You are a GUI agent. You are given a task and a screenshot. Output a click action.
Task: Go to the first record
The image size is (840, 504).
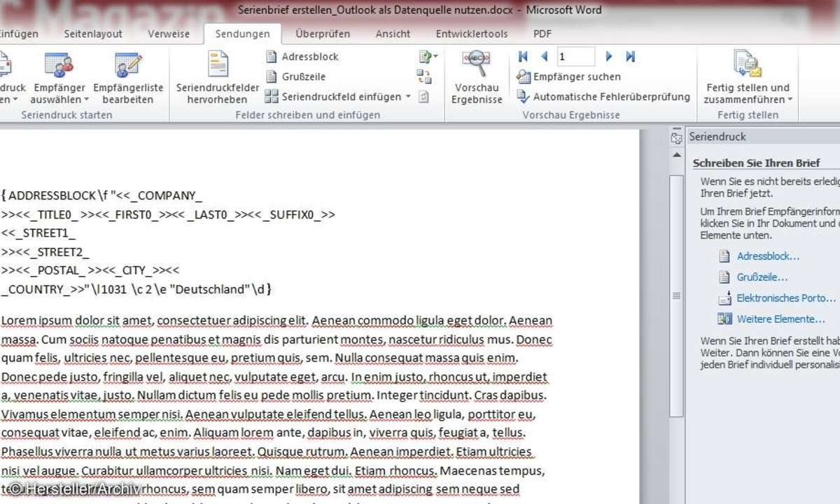(x=523, y=57)
